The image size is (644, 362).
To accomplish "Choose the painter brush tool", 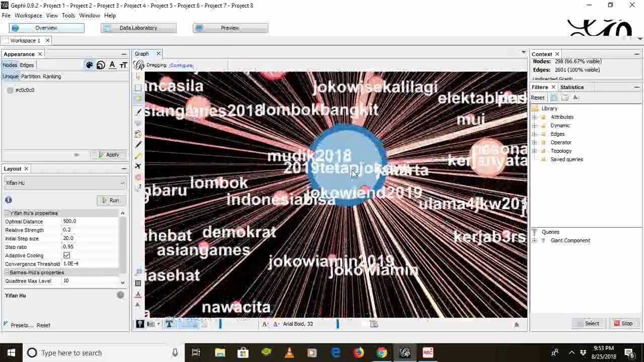I will click(x=138, y=112).
